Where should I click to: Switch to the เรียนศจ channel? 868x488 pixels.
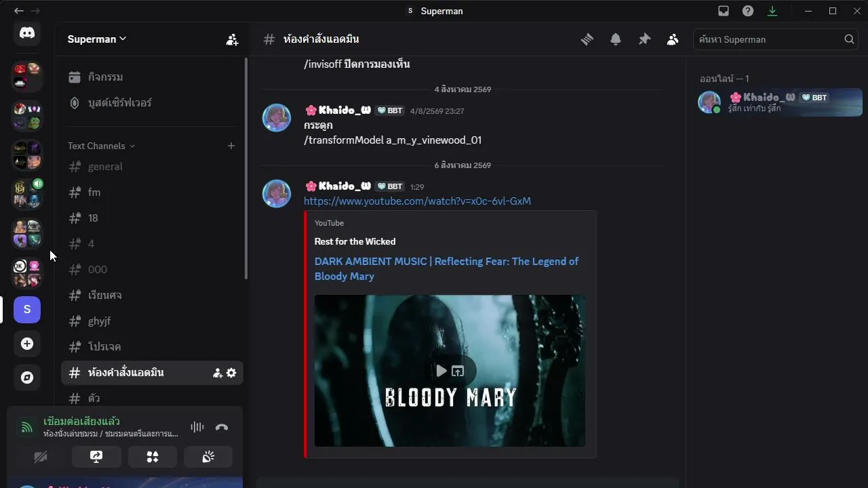coord(152,296)
